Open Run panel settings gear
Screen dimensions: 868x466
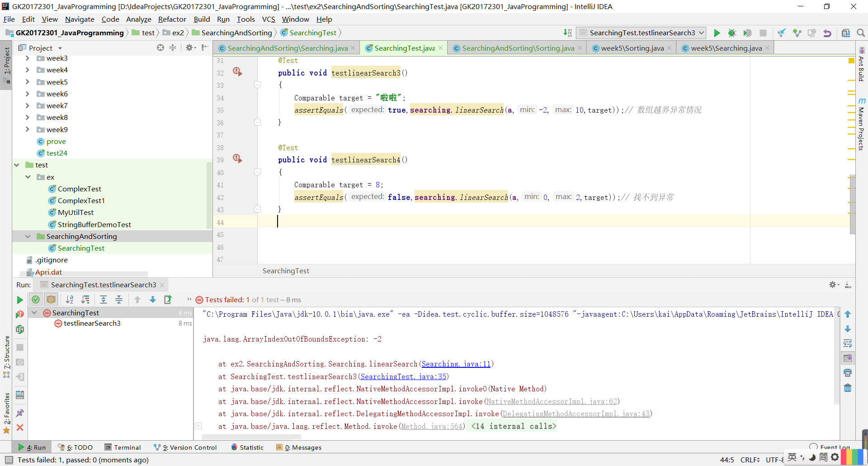[x=833, y=285]
